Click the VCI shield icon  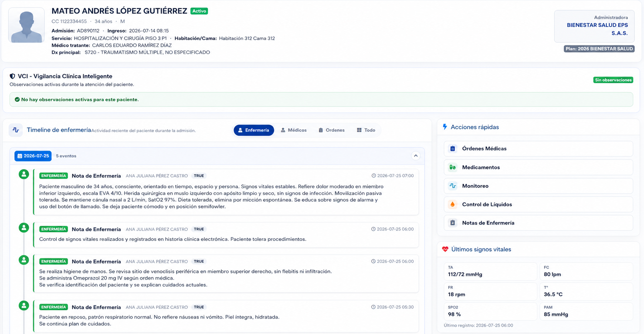pyautogui.click(x=13, y=76)
